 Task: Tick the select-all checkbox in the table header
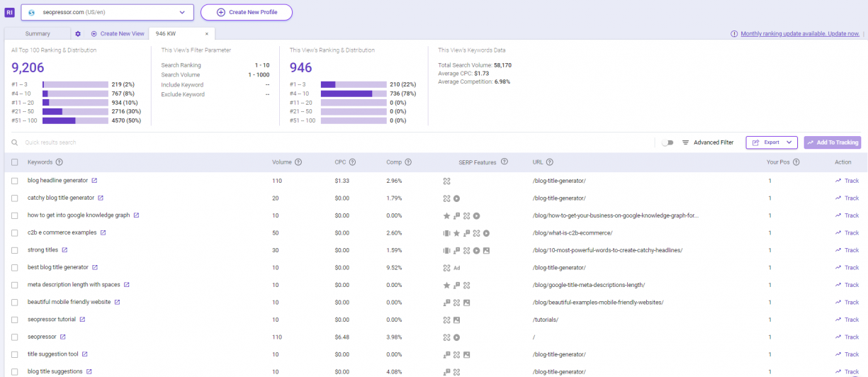(x=15, y=162)
